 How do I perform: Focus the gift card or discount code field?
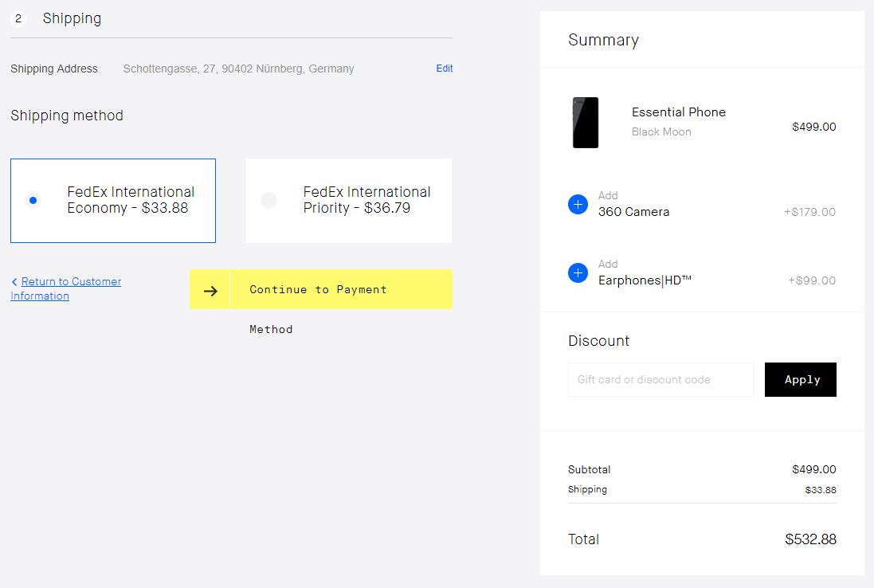660,380
